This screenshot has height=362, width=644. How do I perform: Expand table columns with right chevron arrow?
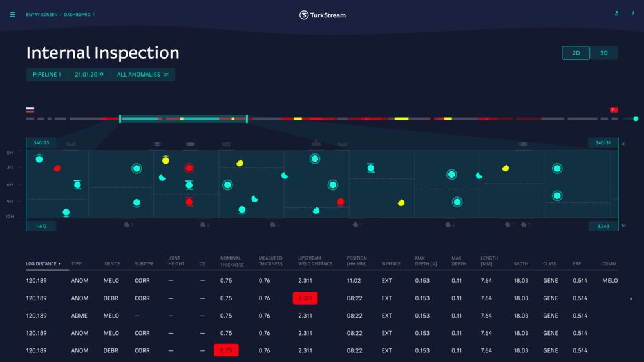pos(630,298)
